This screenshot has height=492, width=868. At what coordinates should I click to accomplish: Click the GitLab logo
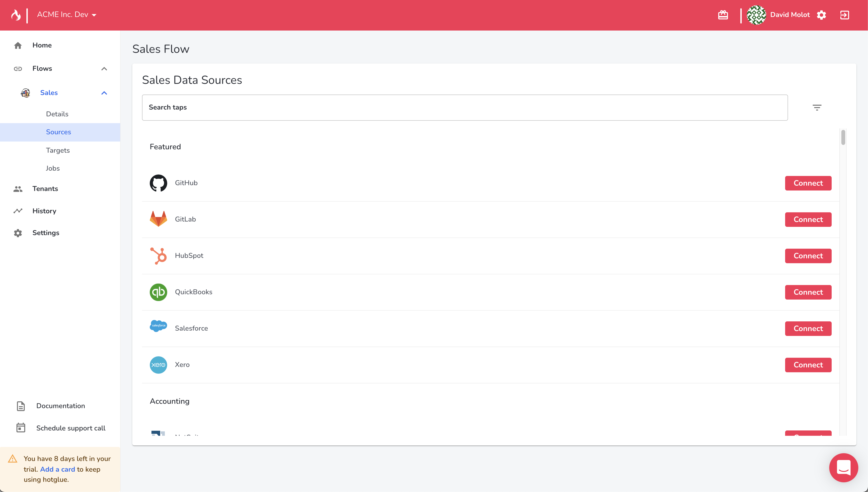[158, 219]
